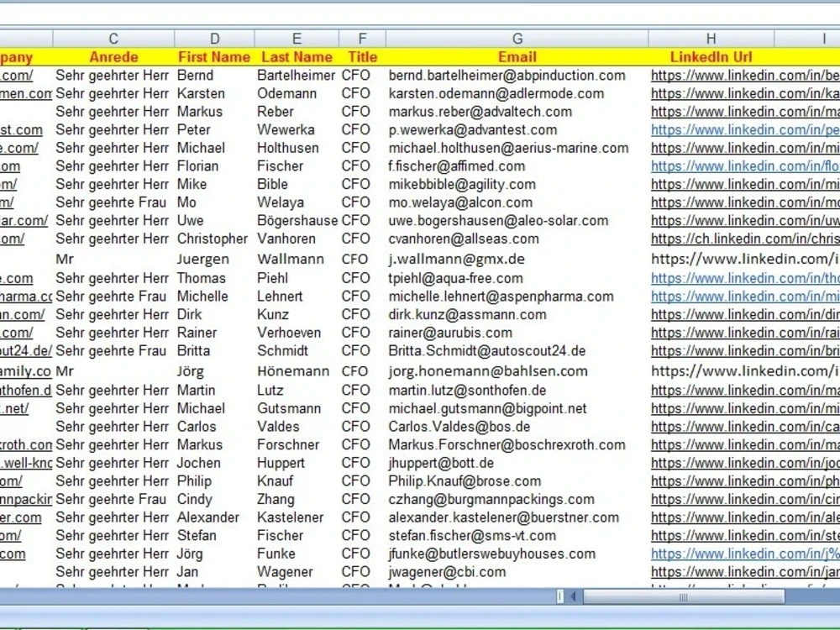Image resolution: width=840 pixels, height=630 pixels.
Task: Click first name cell Christopher
Action: 213,239
